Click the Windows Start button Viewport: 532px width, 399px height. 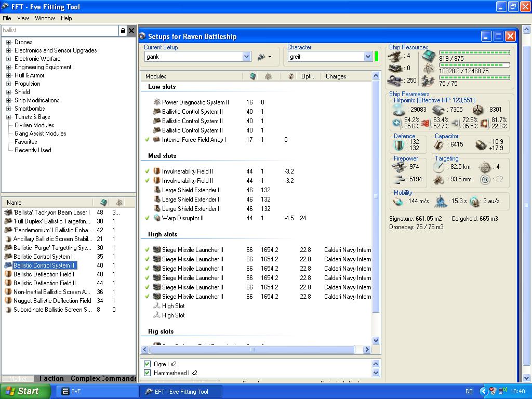(x=24, y=391)
